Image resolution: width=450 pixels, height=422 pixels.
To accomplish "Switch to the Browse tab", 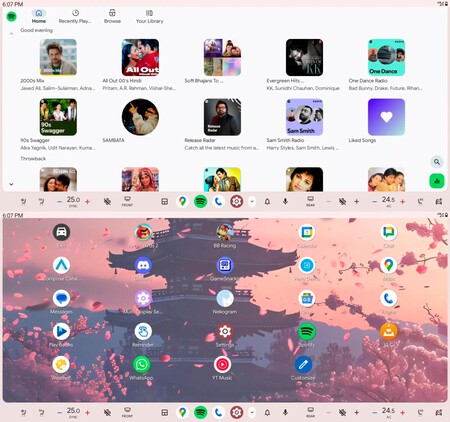I will (112, 16).
